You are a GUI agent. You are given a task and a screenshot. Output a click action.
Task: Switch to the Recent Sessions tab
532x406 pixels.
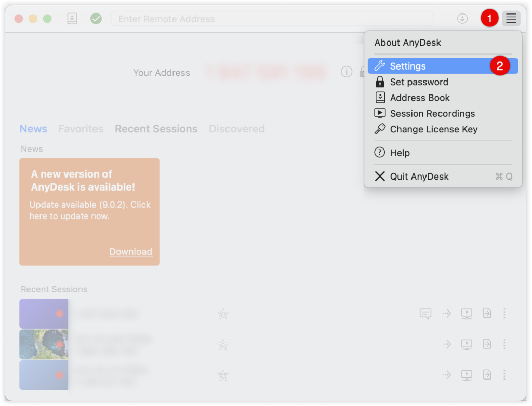156,129
